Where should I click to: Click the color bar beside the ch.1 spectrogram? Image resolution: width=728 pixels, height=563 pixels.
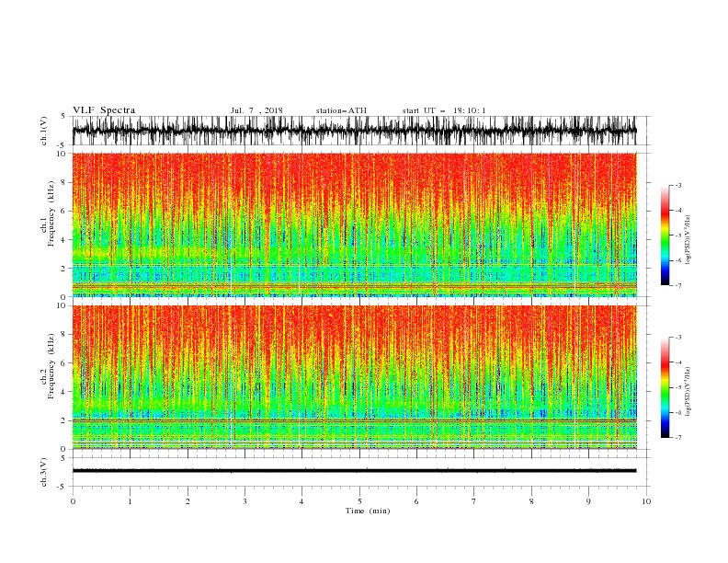click(665, 236)
